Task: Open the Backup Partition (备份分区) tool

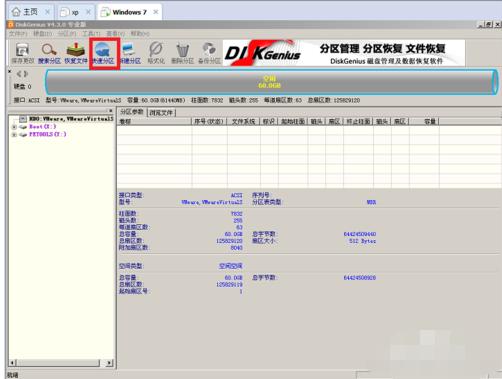Action: pos(209,53)
